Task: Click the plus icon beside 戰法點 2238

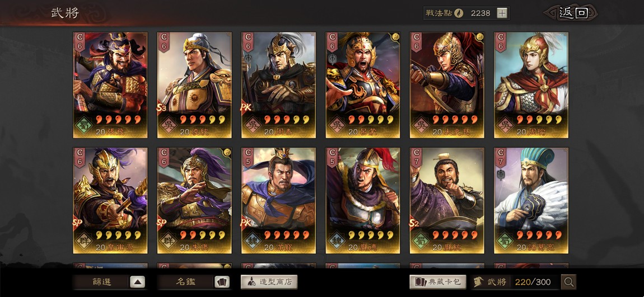Action: pyautogui.click(x=502, y=13)
